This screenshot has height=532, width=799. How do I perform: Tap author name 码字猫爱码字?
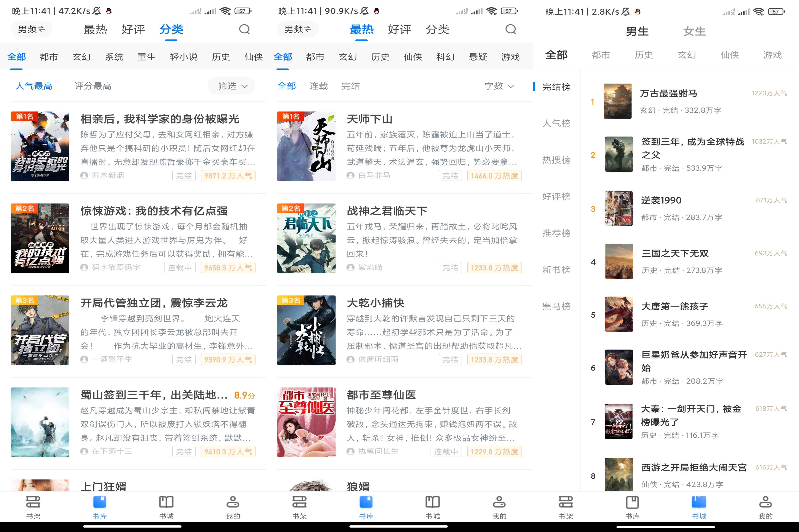116,267
